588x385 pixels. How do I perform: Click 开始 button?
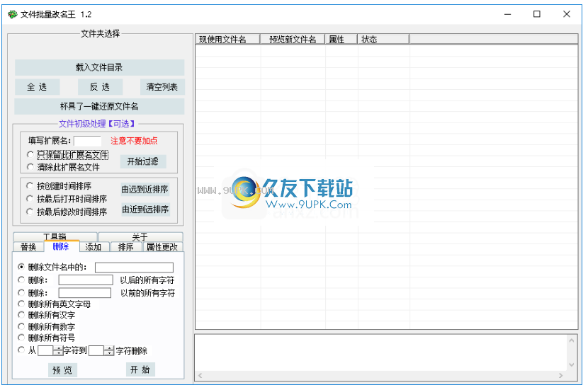[140, 369]
